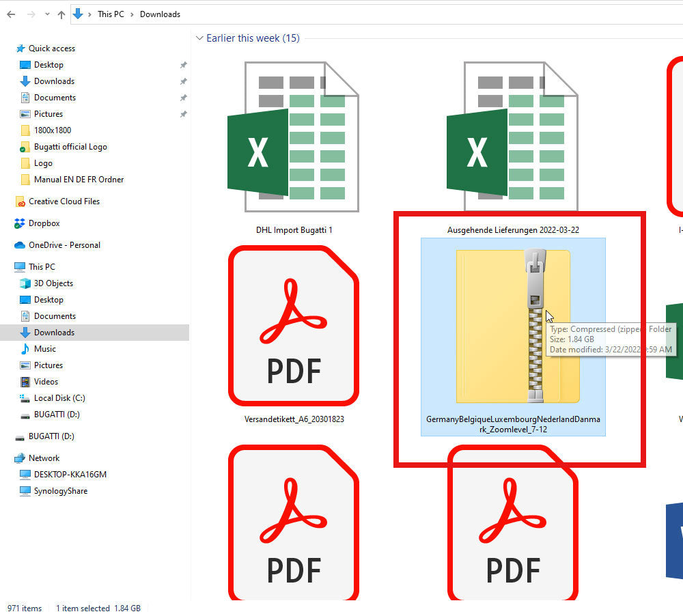Click 'Downloads' in the address breadcrumb
Screen dimensions: 683x616
click(160, 14)
